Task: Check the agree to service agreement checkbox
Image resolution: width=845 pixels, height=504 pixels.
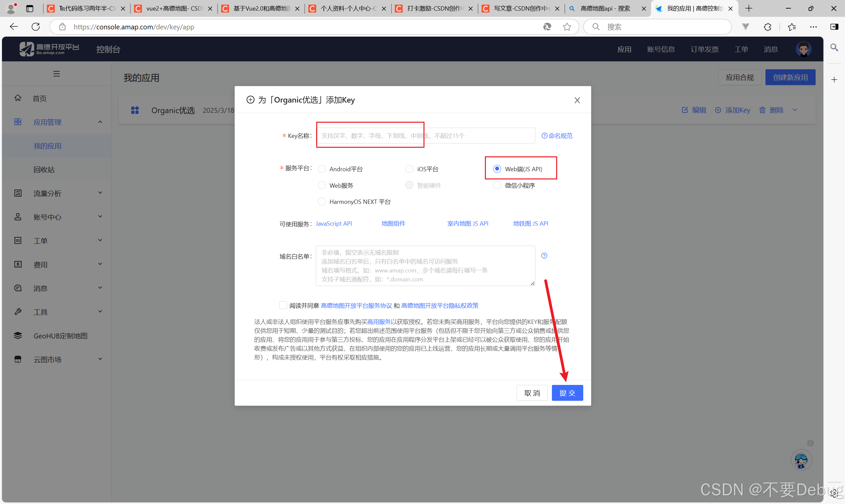Action: pyautogui.click(x=283, y=305)
